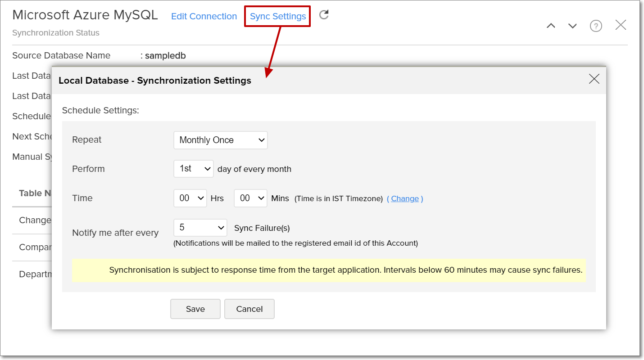Open the Mins time dropdown
The image size is (644, 360).
(250, 198)
